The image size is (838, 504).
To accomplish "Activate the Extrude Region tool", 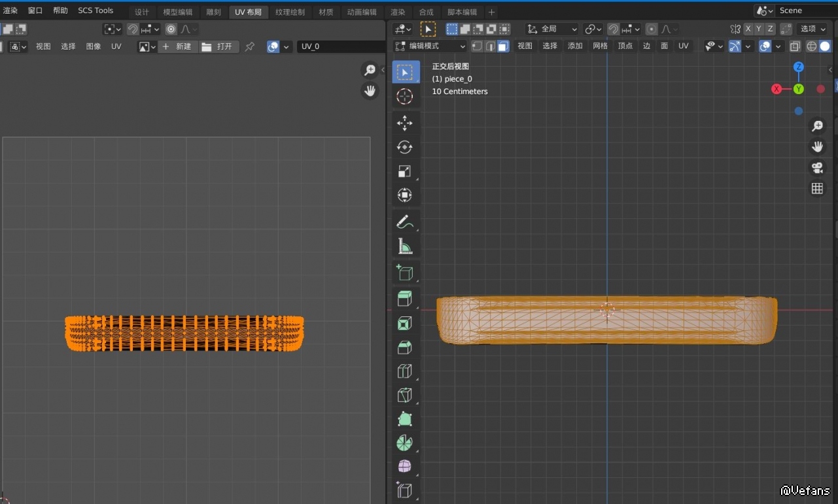I will click(x=405, y=299).
